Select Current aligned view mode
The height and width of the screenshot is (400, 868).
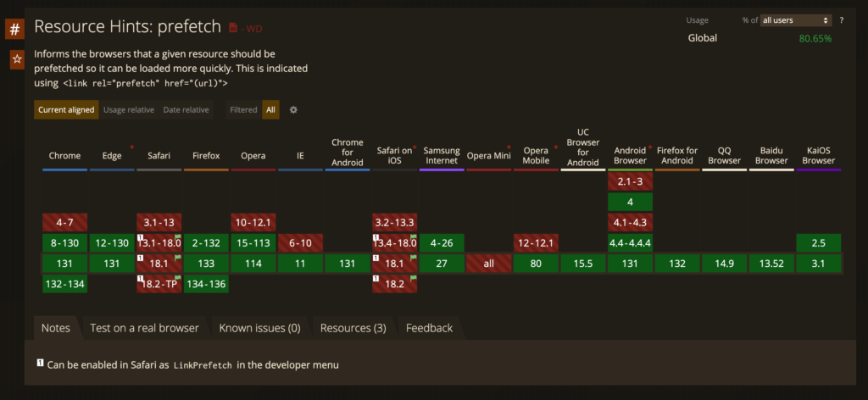pyautogui.click(x=66, y=110)
